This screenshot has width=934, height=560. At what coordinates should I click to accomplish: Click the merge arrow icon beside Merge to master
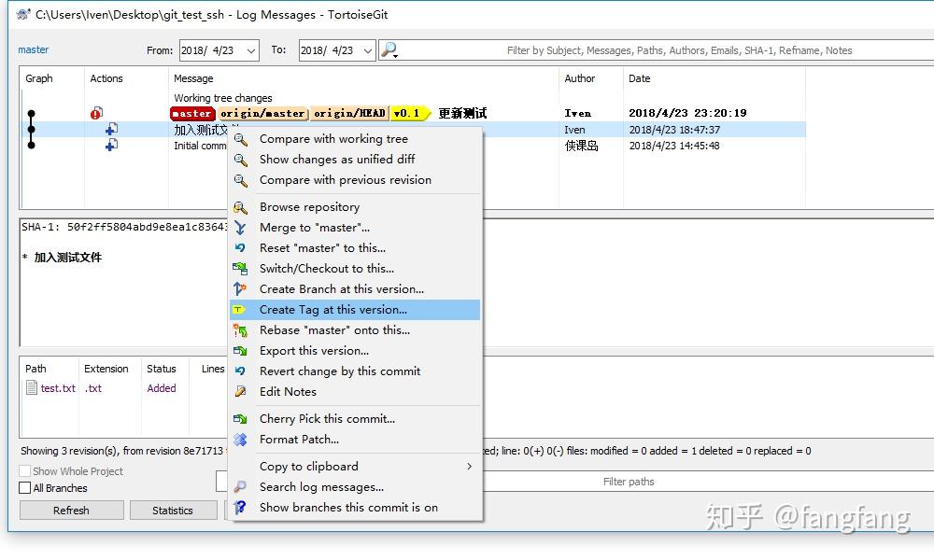[240, 228]
